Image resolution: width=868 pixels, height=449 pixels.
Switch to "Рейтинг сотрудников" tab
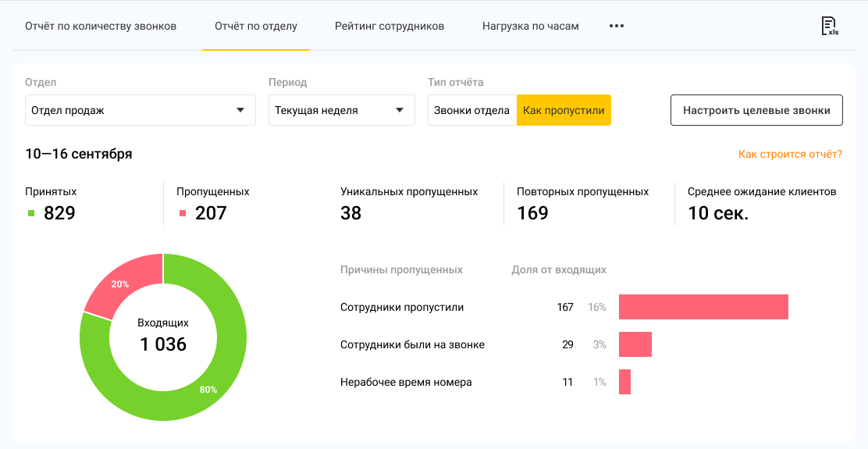point(390,26)
